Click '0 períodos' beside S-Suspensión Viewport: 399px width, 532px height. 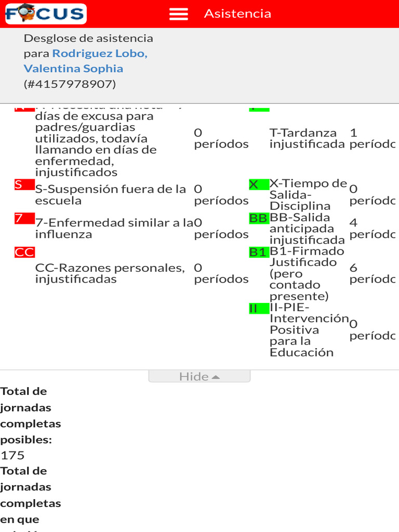(221, 195)
